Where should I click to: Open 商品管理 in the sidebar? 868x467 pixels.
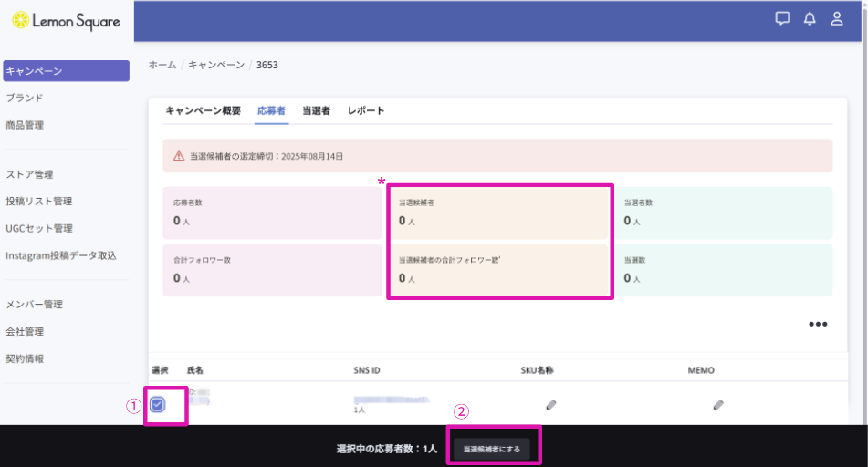pyautogui.click(x=25, y=125)
